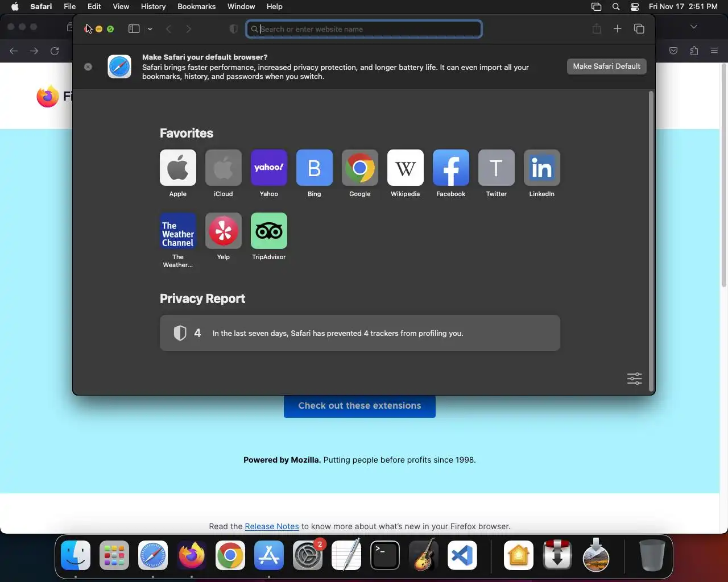The width and height of the screenshot is (728, 582).
Task: Open the Edit menu
Action: [x=94, y=7]
